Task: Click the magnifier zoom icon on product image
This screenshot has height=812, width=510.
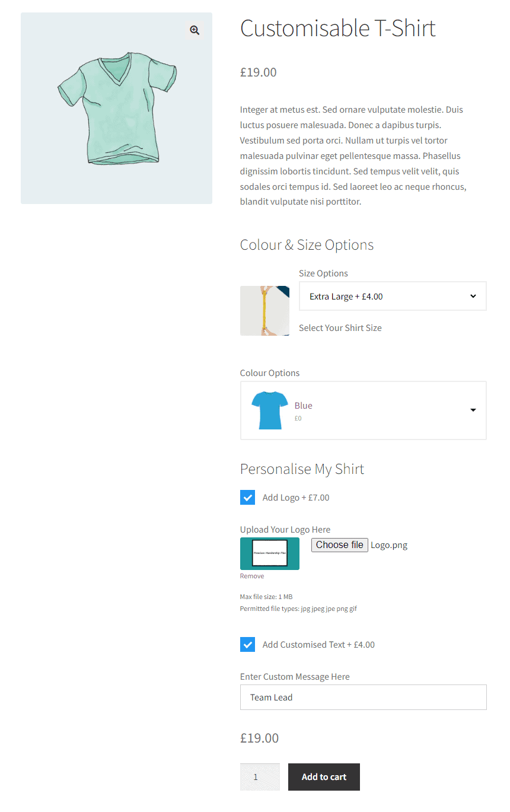Action: coord(195,30)
